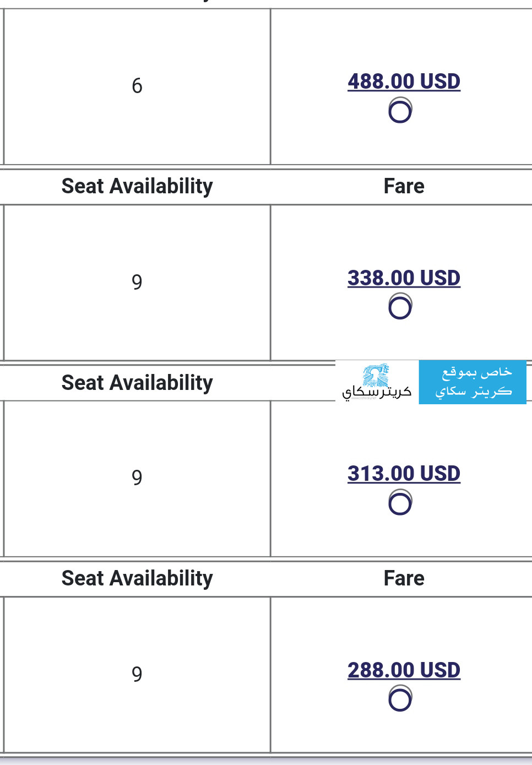Click the empty fare cell area below the 288.00 radio
Screen dimensions: 532x765
pos(401,733)
